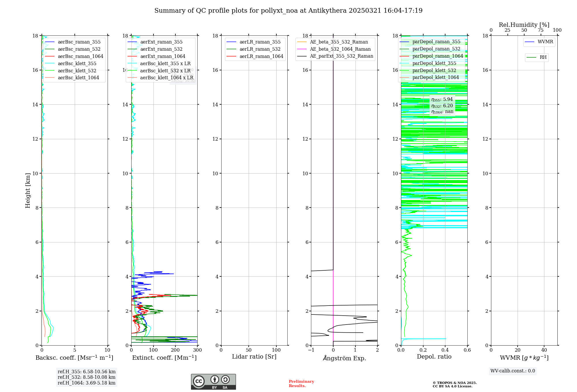Click the Creative Commons BY-SA license badge
The height and width of the screenshot is (392, 577).
[213, 382]
